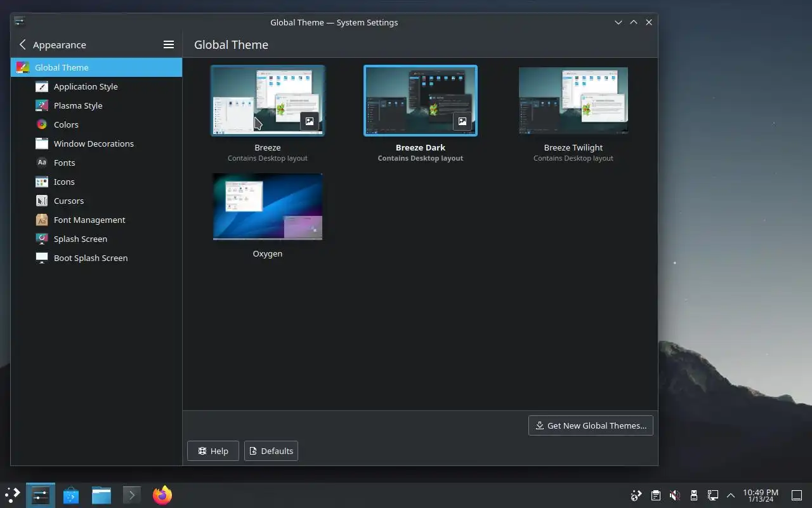The image size is (812, 508).
Task: Select the Breeze theme thumbnail
Action: pyautogui.click(x=268, y=100)
